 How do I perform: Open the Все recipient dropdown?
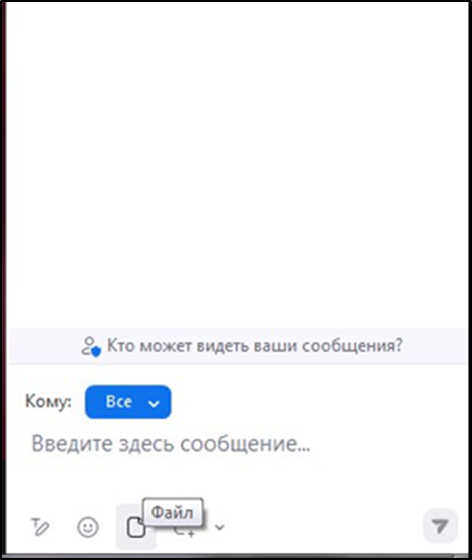pyautogui.click(x=128, y=402)
